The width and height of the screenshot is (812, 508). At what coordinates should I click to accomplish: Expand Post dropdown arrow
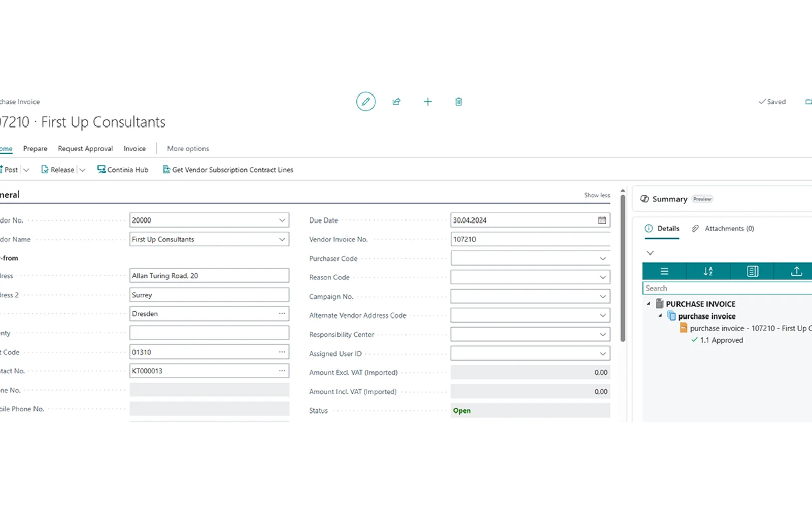click(x=26, y=170)
